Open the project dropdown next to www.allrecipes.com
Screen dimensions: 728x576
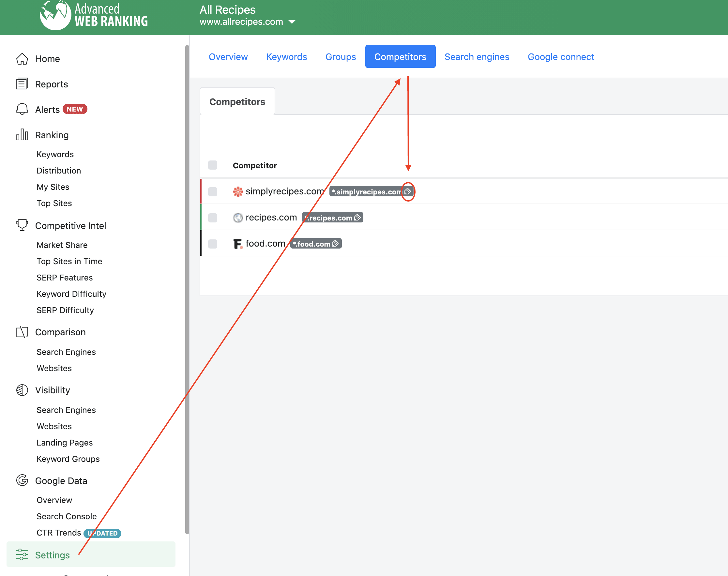[292, 22]
